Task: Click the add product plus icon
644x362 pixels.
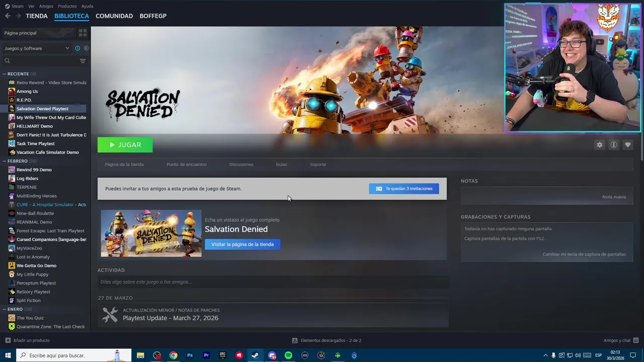Action: click(8, 340)
